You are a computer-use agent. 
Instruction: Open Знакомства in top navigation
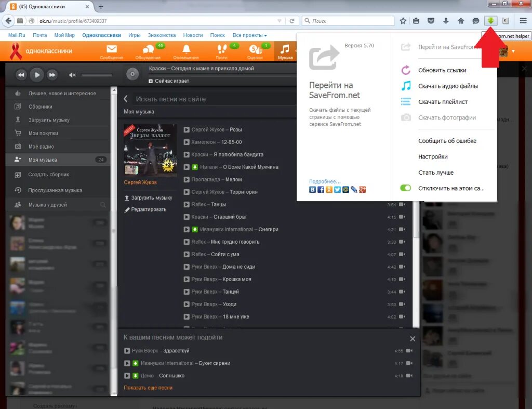tap(162, 35)
